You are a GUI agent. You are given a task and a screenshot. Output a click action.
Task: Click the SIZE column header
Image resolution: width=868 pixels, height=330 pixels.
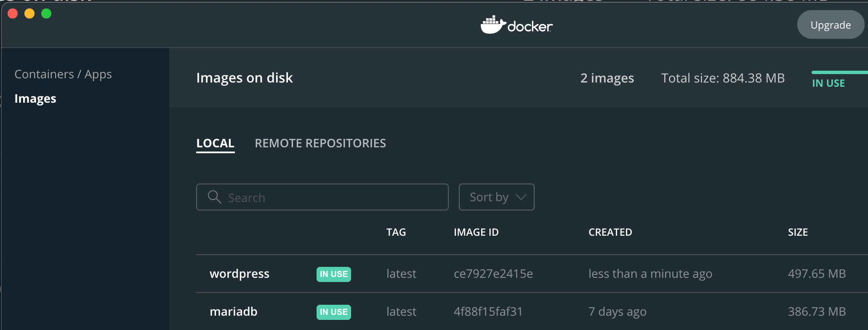click(798, 232)
